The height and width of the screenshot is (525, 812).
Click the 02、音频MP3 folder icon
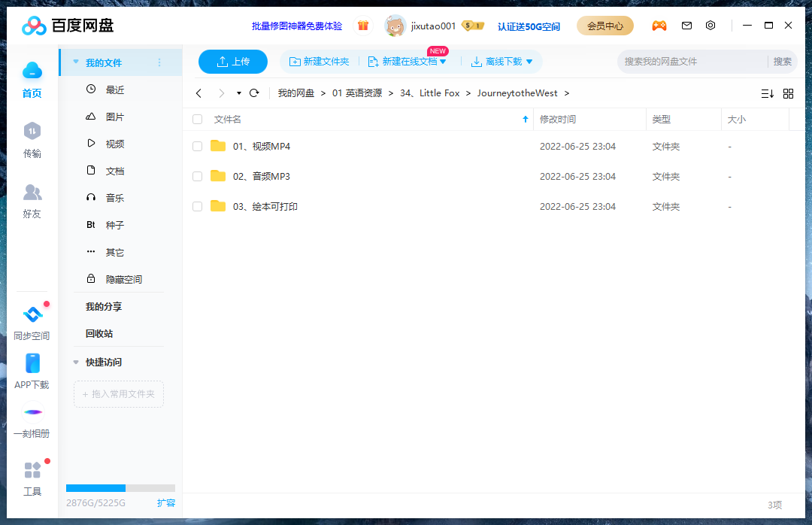click(x=218, y=176)
